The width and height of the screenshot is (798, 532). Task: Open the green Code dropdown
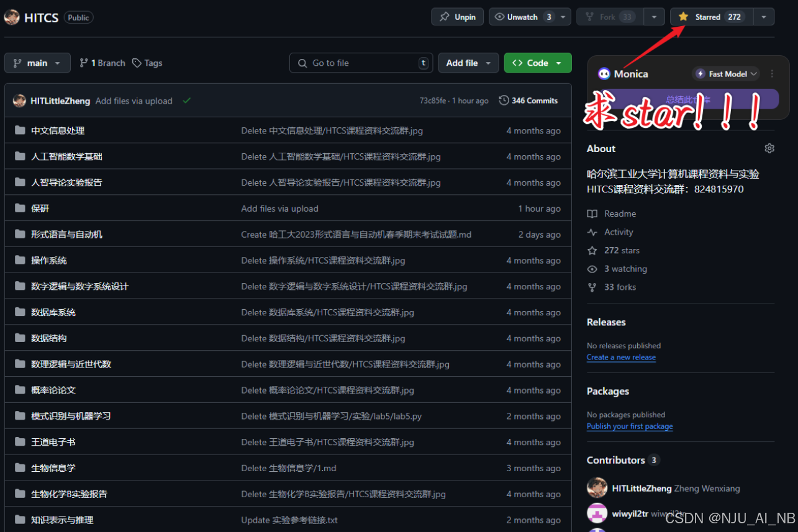click(x=538, y=63)
